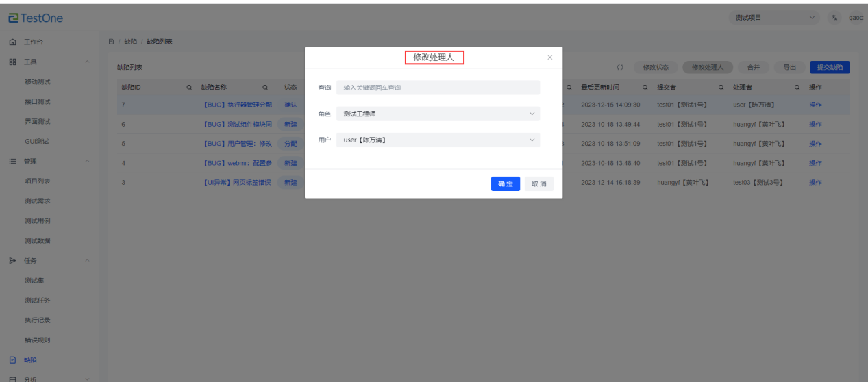Click search icon in 提交者 column header
868x382 pixels.
721,88
